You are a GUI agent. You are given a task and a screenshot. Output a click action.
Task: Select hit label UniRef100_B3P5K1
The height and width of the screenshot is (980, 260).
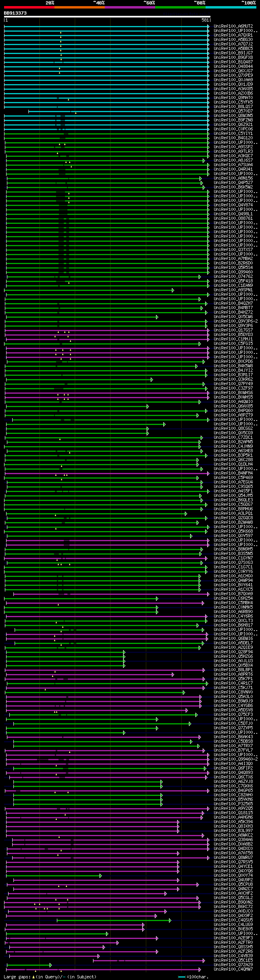(x=233, y=455)
